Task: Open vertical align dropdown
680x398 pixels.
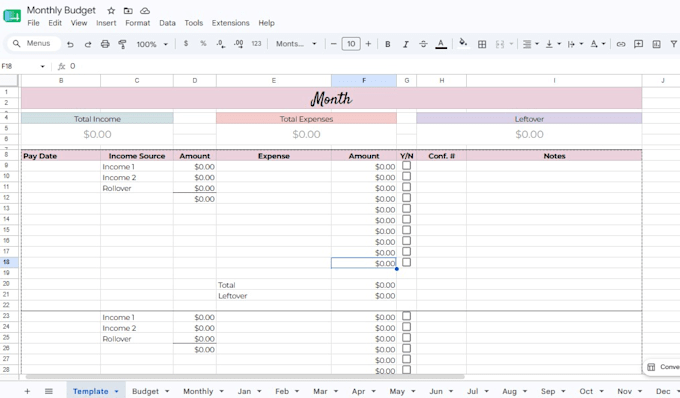Action: pos(553,44)
